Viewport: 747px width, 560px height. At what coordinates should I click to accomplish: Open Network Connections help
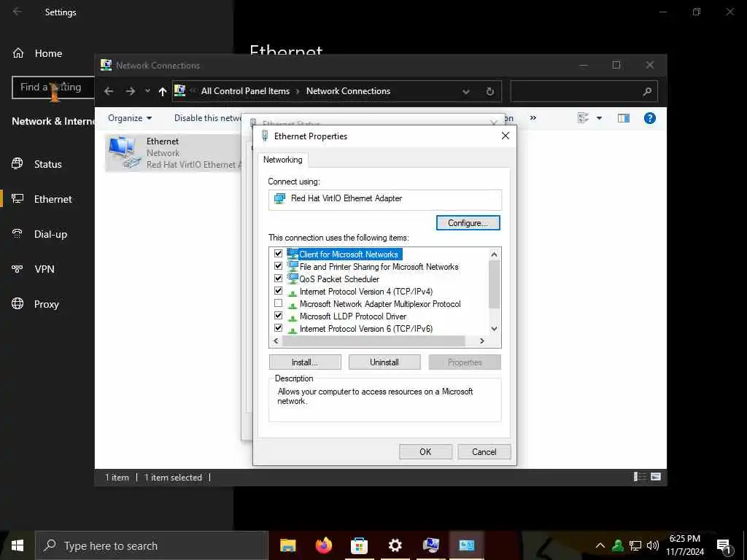click(x=650, y=118)
